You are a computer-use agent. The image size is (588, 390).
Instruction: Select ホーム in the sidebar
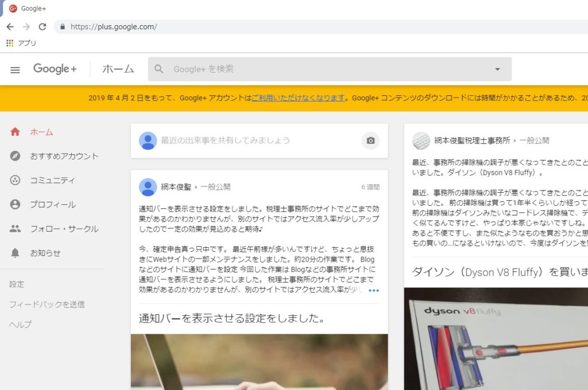click(x=41, y=132)
